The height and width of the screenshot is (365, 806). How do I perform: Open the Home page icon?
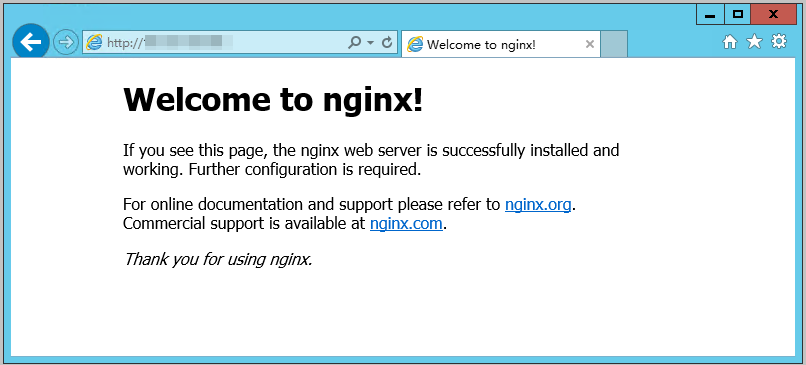[730, 42]
